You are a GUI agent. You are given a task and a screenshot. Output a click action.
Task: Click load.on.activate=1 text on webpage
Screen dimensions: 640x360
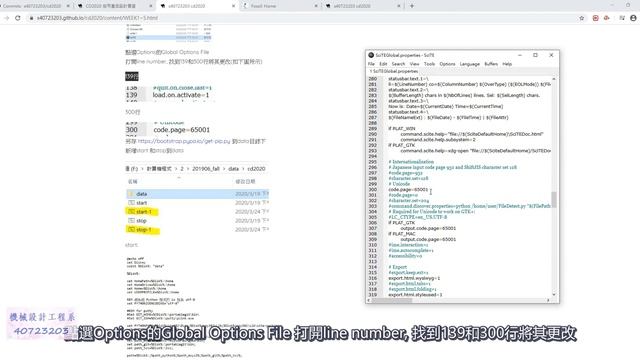[181, 95]
